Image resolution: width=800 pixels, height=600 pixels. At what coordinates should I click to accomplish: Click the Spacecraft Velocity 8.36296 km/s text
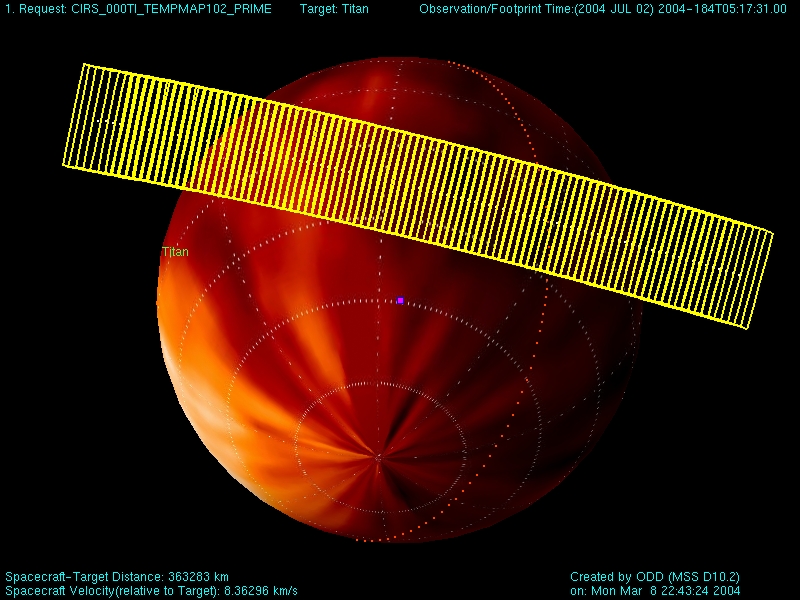click(151, 591)
